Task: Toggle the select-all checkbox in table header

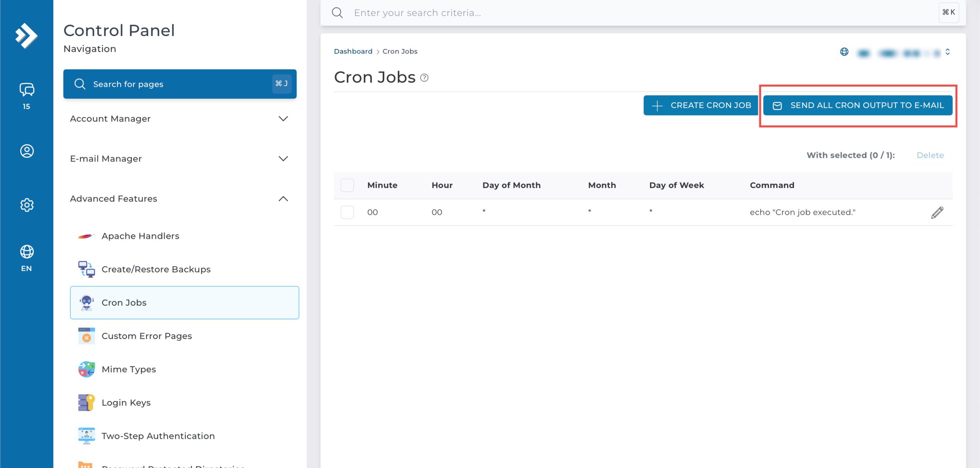Action: [347, 185]
